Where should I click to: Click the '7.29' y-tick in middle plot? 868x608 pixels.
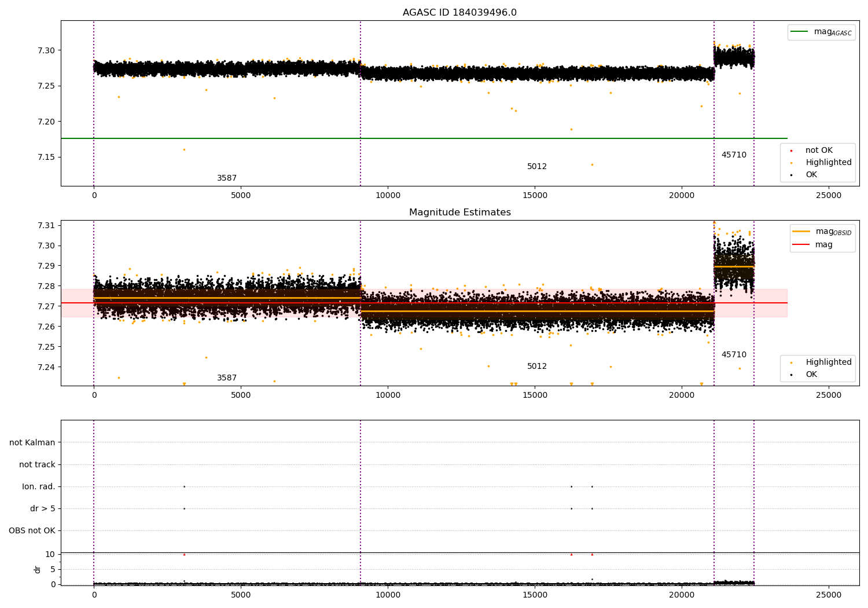pos(46,266)
